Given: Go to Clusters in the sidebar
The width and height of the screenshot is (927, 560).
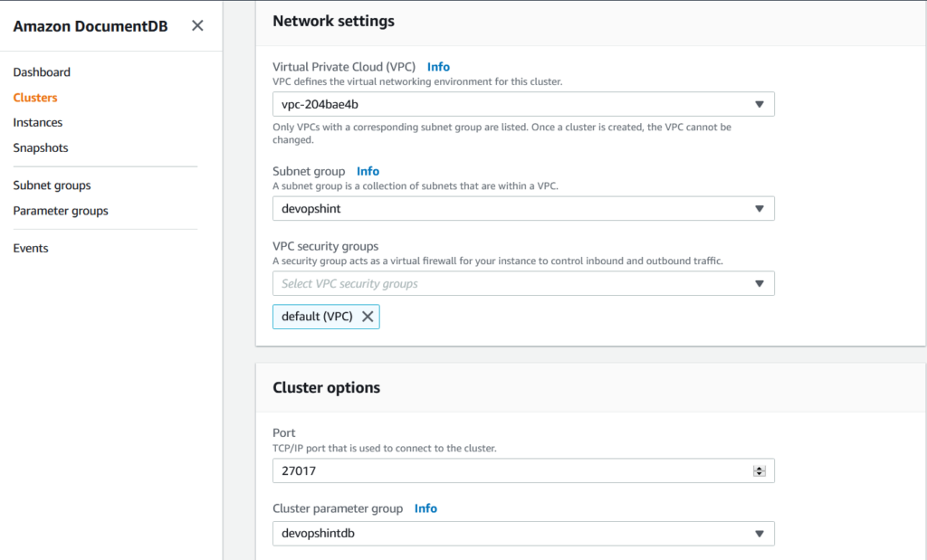Looking at the screenshot, I should coord(35,98).
